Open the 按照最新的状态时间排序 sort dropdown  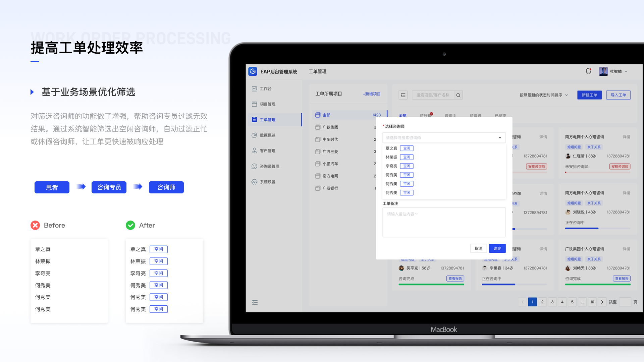point(544,95)
